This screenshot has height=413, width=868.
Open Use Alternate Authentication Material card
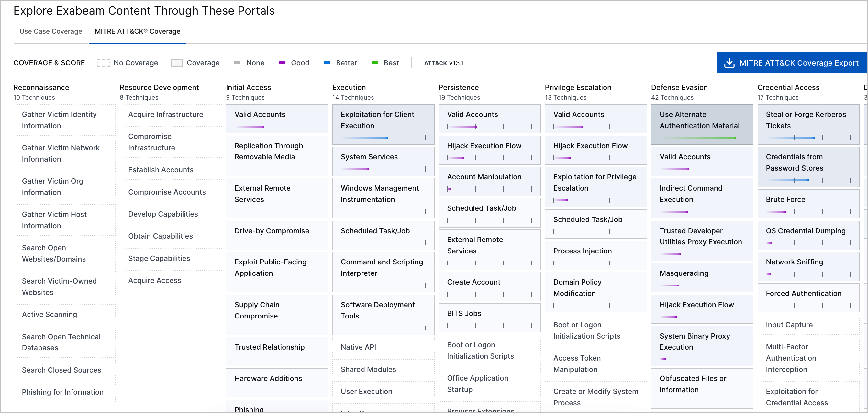(702, 125)
